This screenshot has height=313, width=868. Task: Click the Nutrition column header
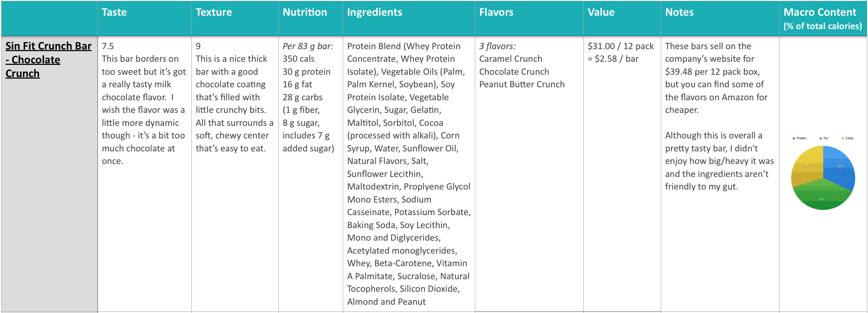tap(305, 12)
